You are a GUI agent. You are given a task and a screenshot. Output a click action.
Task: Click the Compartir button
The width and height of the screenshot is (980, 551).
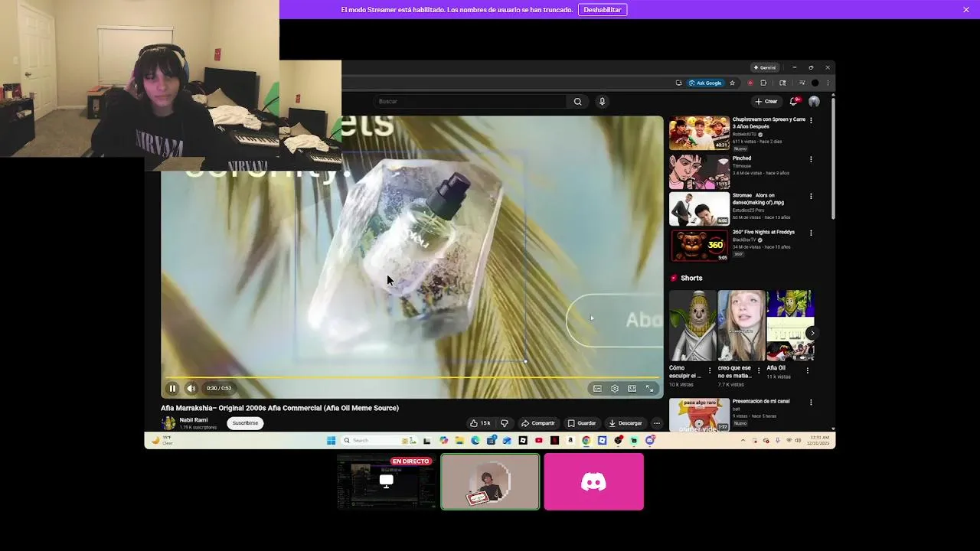[x=538, y=423]
